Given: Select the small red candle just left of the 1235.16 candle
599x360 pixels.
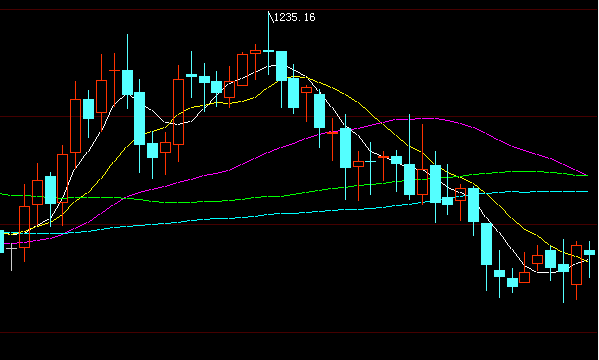Looking at the screenshot, I should tap(255, 52).
